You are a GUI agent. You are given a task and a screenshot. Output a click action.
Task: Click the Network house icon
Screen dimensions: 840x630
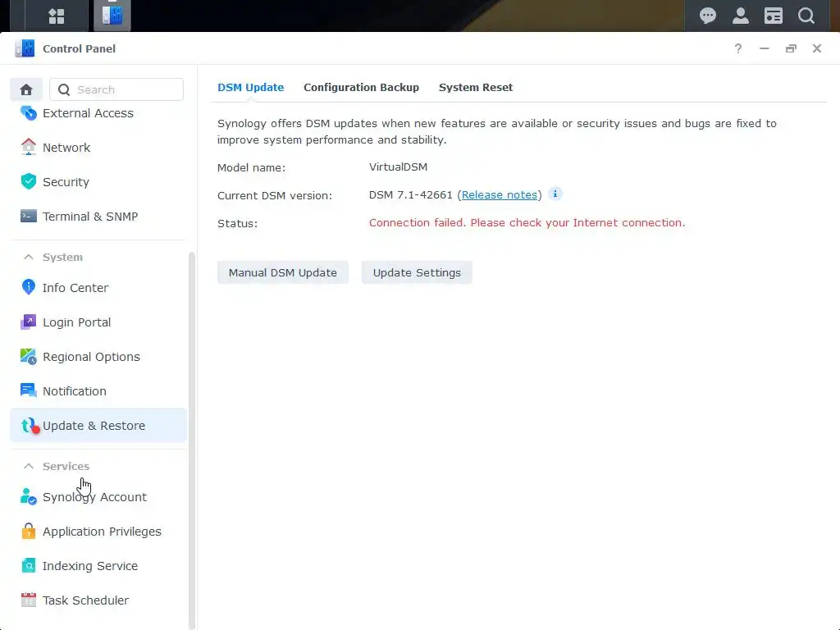[x=29, y=148]
